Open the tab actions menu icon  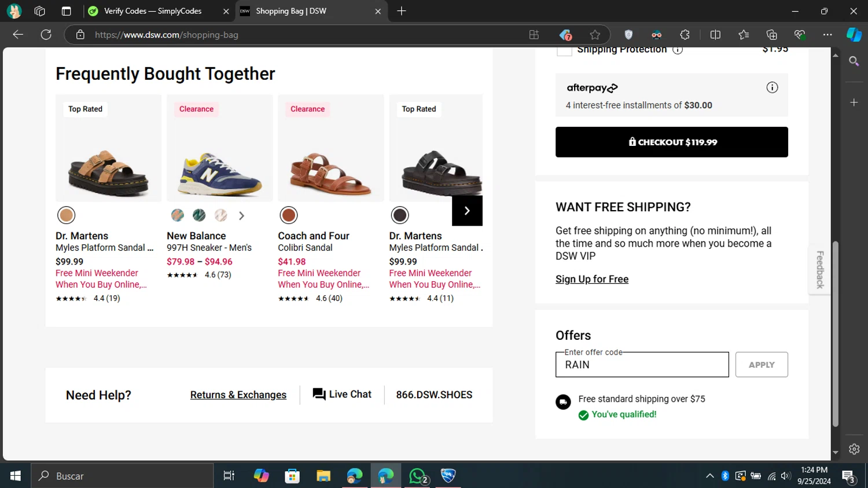pos(66,11)
